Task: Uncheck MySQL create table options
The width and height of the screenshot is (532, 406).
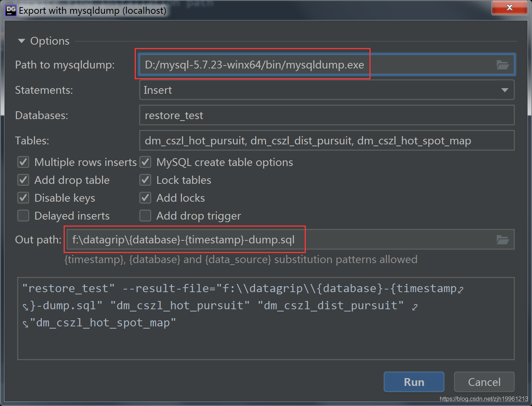Action: 145,162
